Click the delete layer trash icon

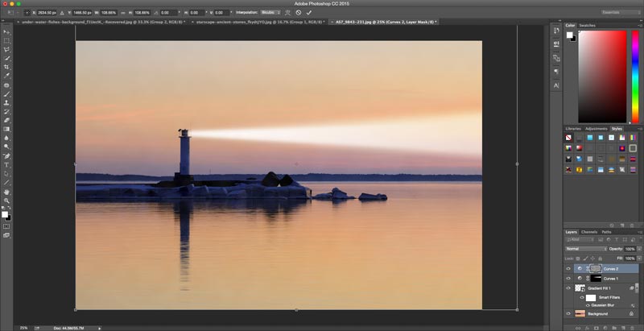tap(631, 328)
